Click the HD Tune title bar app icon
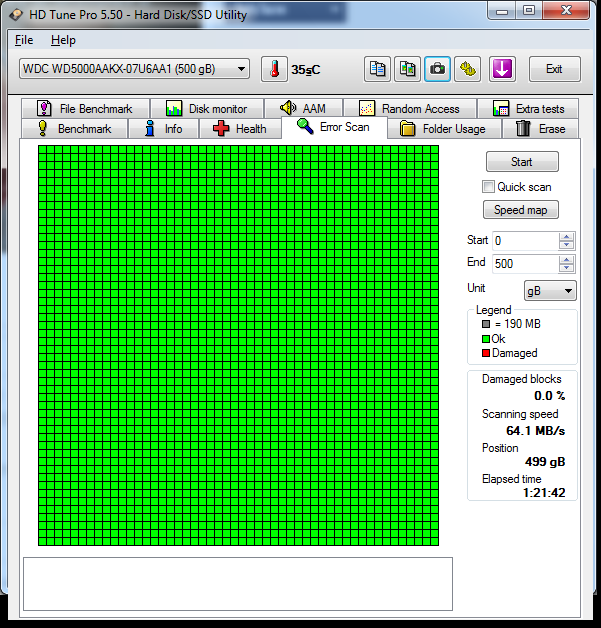The width and height of the screenshot is (601, 628). pos(16,15)
